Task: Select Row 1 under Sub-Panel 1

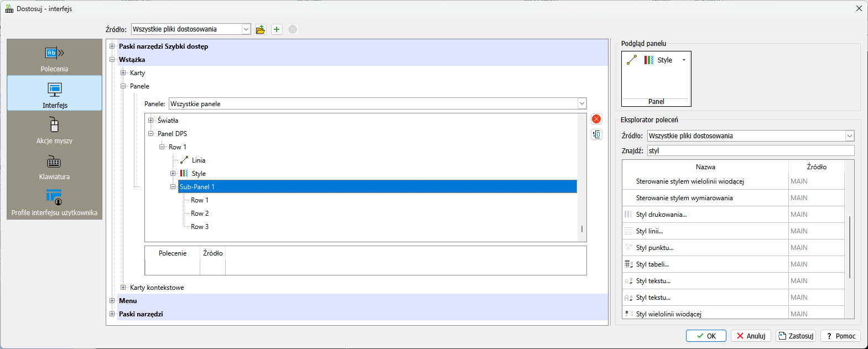Action: click(200, 200)
